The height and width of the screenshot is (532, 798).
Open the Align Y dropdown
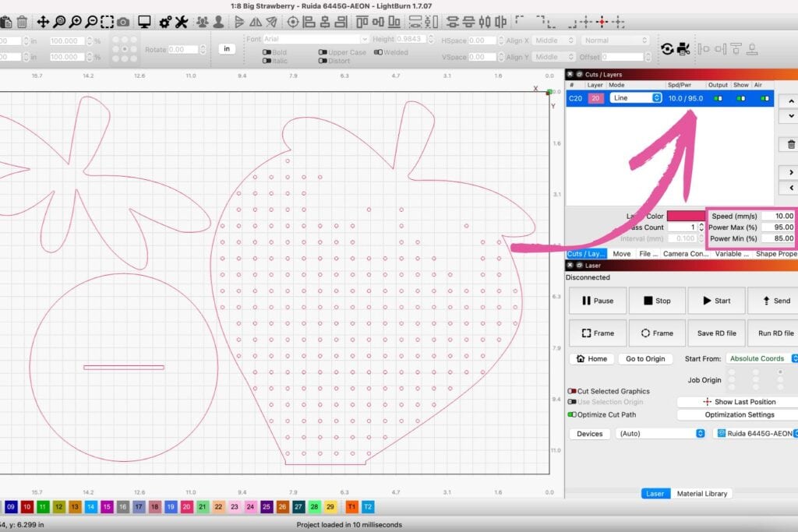click(x=554, y=56)
